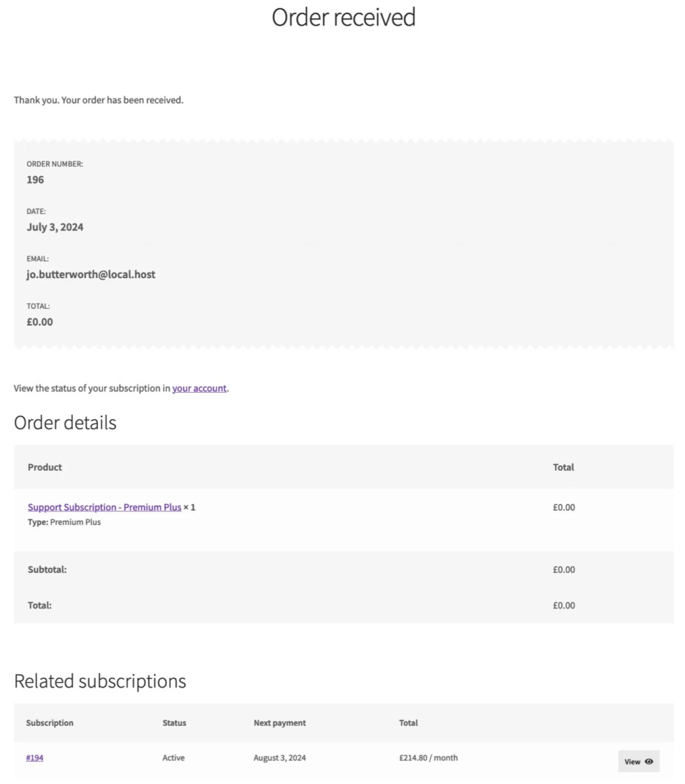The height and width of the screenshot is (784, 685).
Task: Select the order number 196
Action: point(35,180)
